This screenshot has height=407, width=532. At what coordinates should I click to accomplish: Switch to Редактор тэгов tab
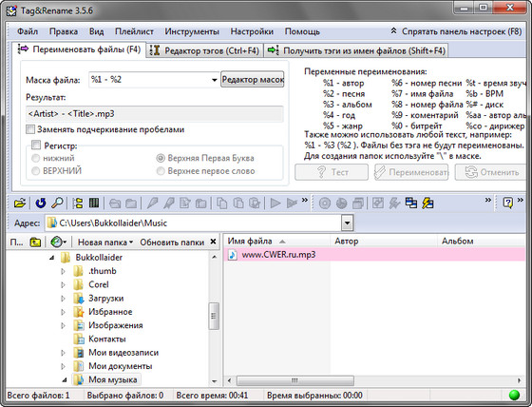pyautogui.click(x=204, y=50)
